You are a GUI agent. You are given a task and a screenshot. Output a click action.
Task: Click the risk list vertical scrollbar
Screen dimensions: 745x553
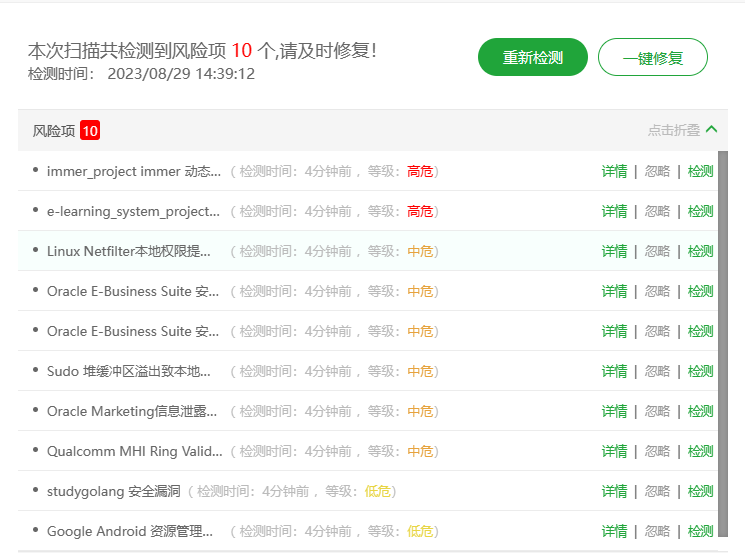point(723,344)
